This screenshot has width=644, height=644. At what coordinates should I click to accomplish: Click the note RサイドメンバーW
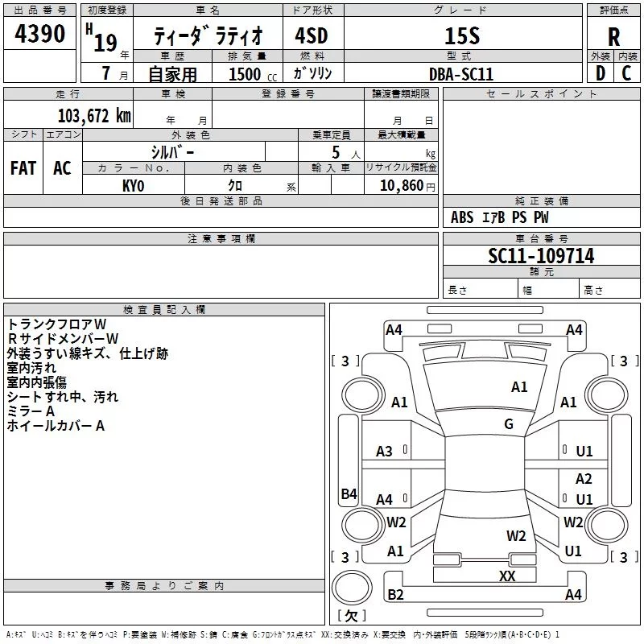tap(63, 338)
